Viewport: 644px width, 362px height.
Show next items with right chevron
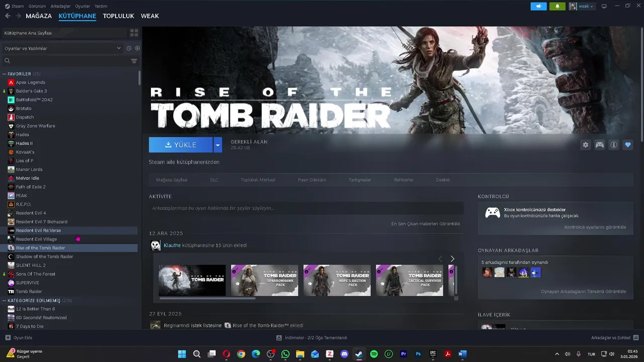[452, 258]
